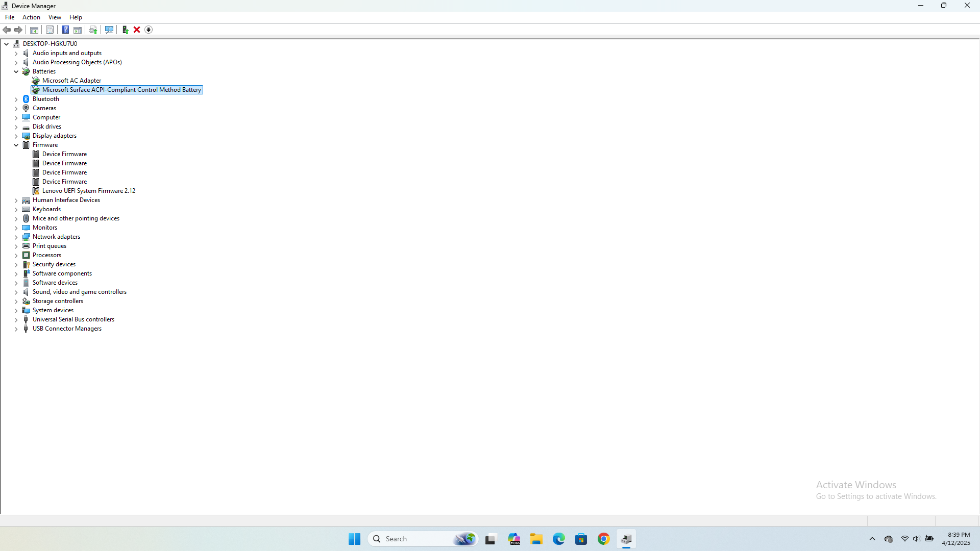Click the gear with green arrow toolbar icon
Viewport: 980px width, 551px height.
click(93, 30)
